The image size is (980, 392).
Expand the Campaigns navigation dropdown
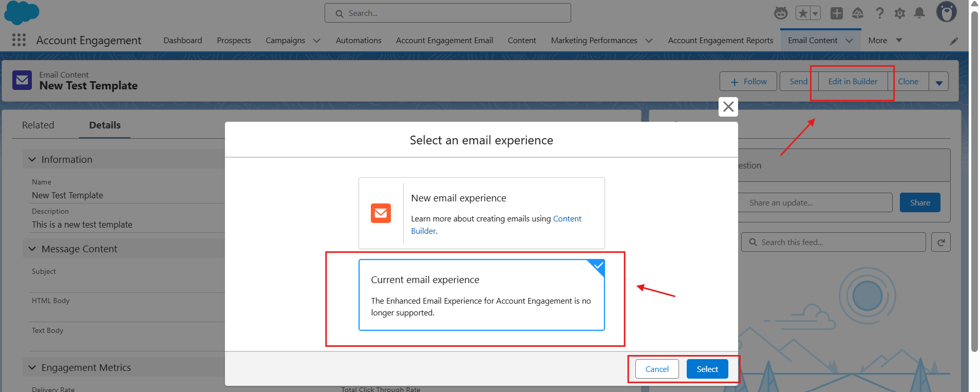click(316, 41)
